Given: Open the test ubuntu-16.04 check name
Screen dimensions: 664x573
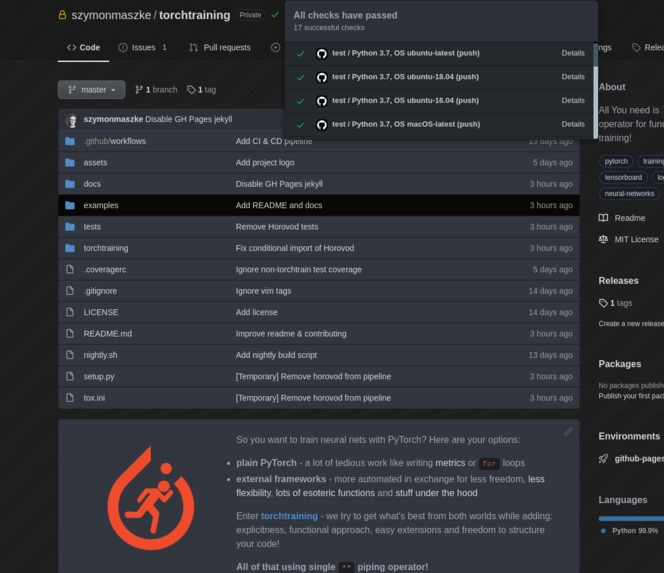Looking at the screenshot, I should pos(405,100).
